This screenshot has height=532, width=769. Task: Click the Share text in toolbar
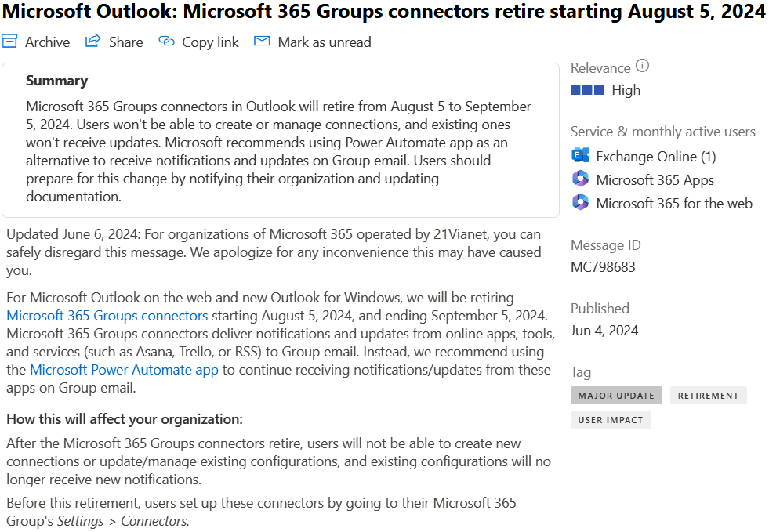click(x=126, y=42)
